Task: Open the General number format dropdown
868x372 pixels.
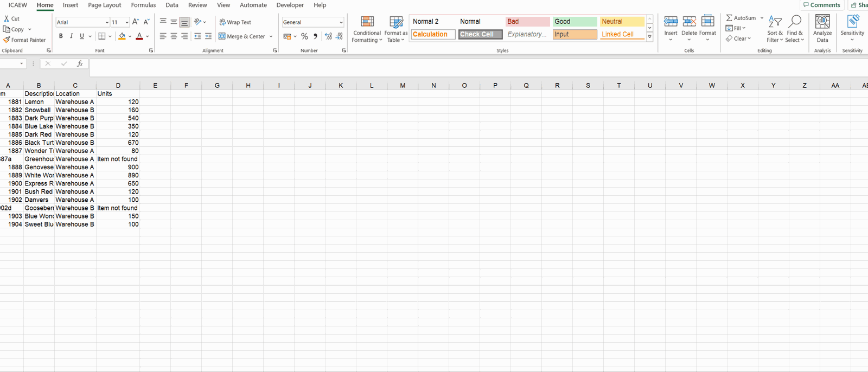Action: [341, 22]
